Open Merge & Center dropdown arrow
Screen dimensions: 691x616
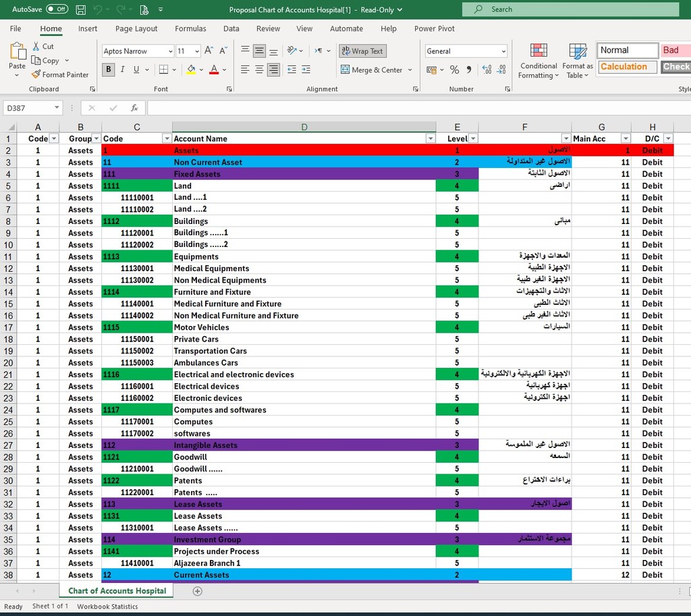410,69
